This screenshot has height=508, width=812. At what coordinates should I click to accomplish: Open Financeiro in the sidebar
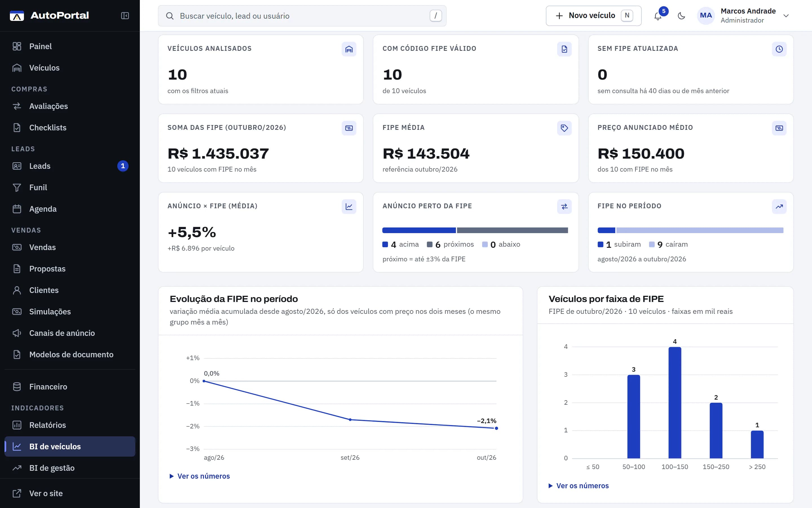[70, 387]
